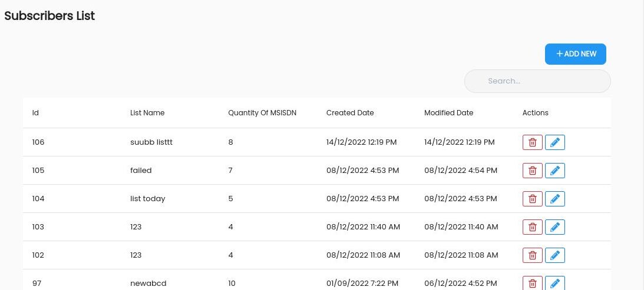Focus the Search input field
644x290 pixels.
[537, 81]
